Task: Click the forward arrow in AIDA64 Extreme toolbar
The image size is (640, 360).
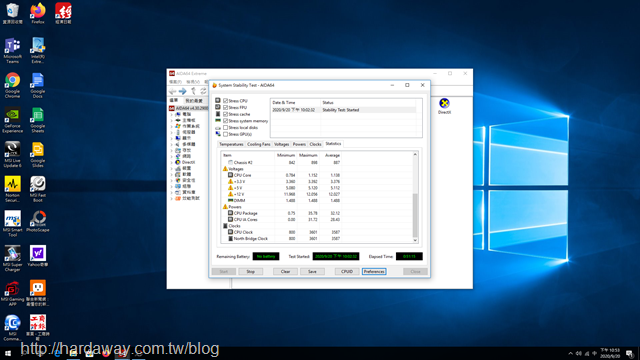Action: 182,91
